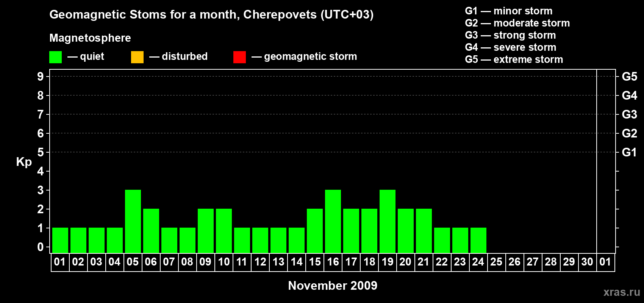Screen dimensions: 644x303
Task: Select the day 16 bar on the chart
Action: pos(333,221)
